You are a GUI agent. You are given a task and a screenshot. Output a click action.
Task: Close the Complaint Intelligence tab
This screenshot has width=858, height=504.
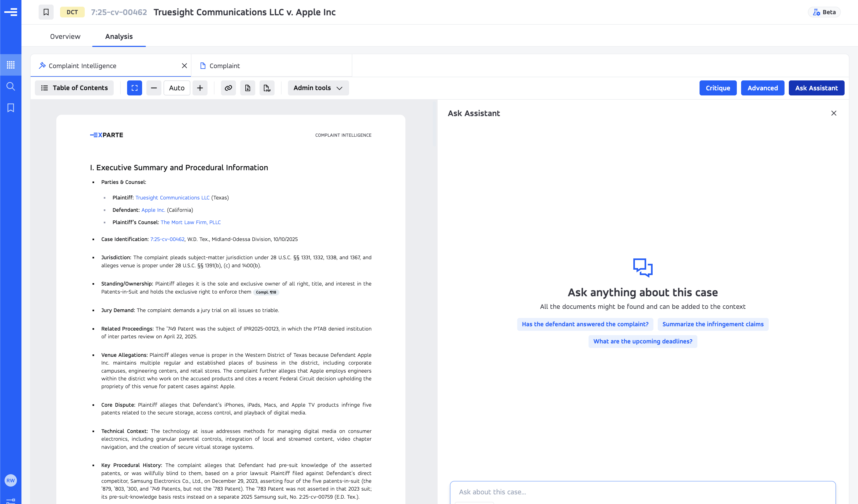184,66
